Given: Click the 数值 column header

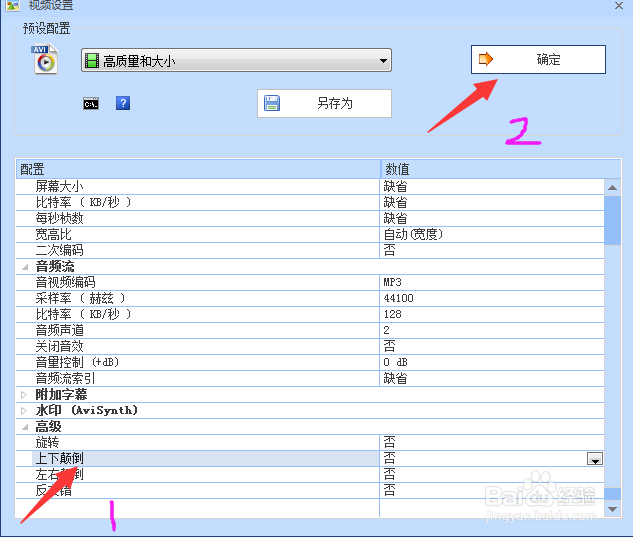Looking at the screenshot, I should 501,169.
